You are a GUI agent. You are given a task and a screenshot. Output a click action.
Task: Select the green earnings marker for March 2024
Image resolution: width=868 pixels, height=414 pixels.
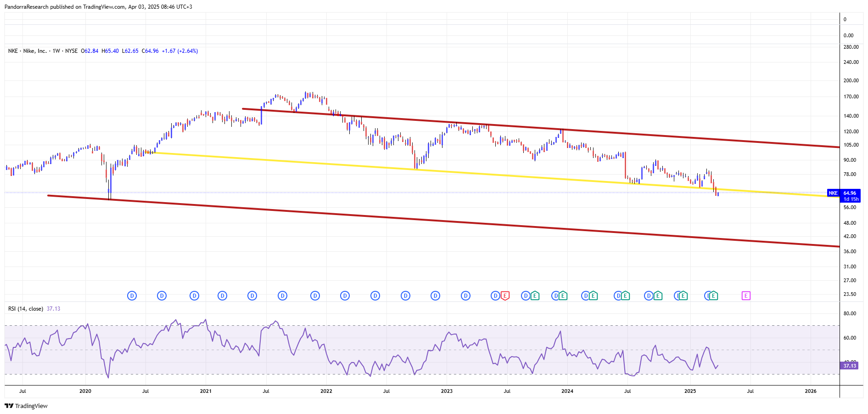[593, 296]
